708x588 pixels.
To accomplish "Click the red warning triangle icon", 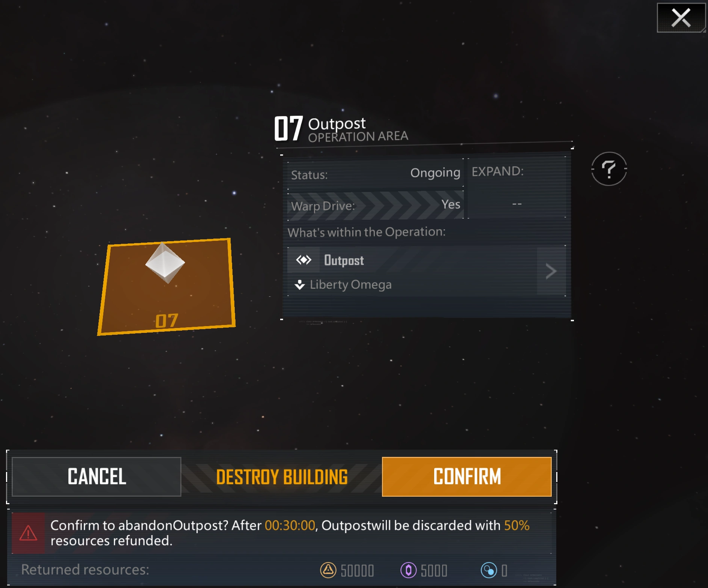I will pos(28,533).
